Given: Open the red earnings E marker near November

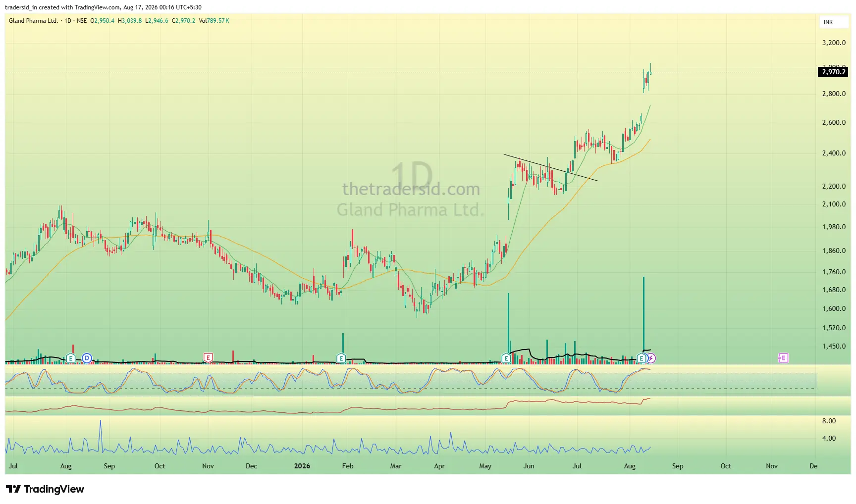Looking at the screenshot, I should 208,357.
